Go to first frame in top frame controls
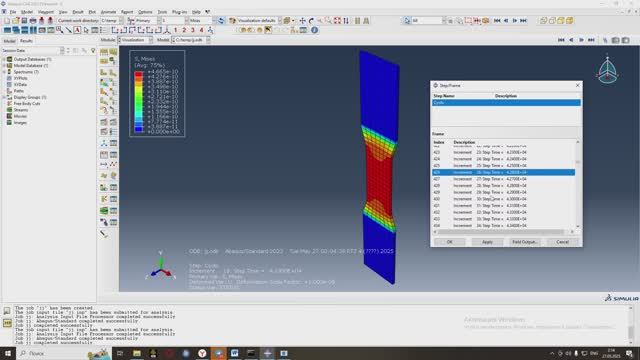Viewport: 640px width, 360px height. click(497, 20)
